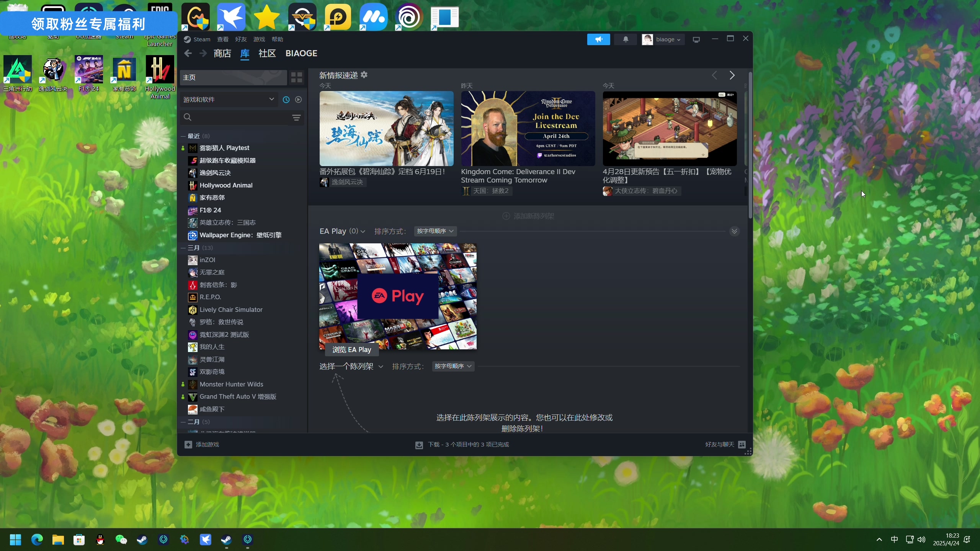Image resolution: width=980 pixels, height=551 pixels.
Task: Open friends and chat icon
Action: point(742,444)
